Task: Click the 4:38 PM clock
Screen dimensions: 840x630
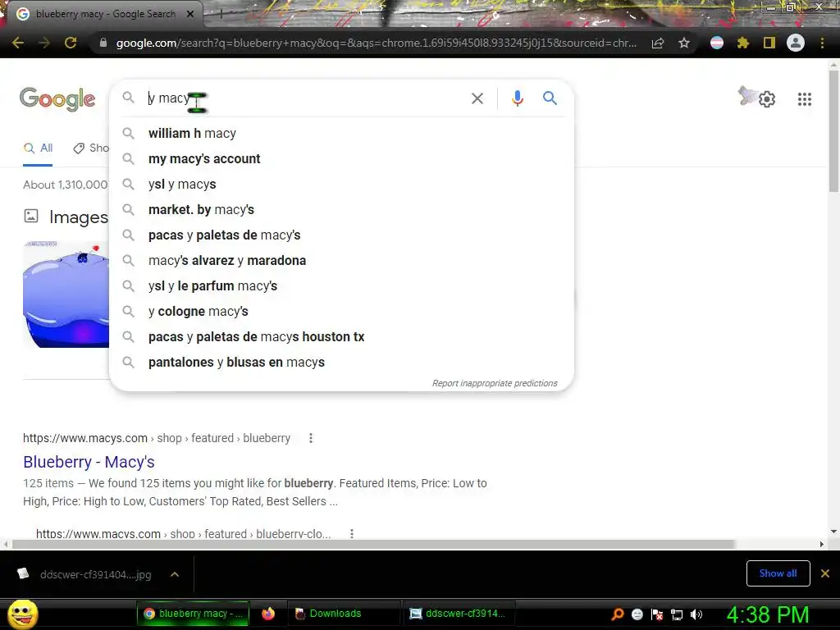Action: point(768,614)
